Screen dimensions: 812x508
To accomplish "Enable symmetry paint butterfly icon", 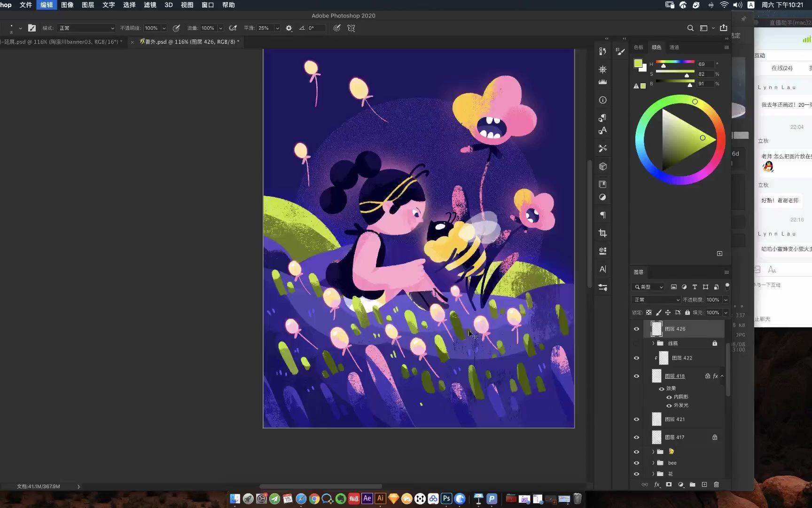I will click(x=351, y=28).
